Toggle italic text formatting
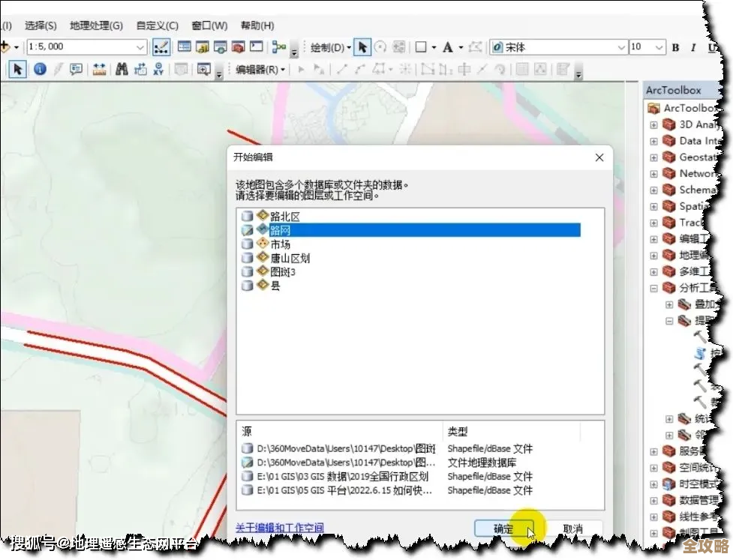 [694, 46]
